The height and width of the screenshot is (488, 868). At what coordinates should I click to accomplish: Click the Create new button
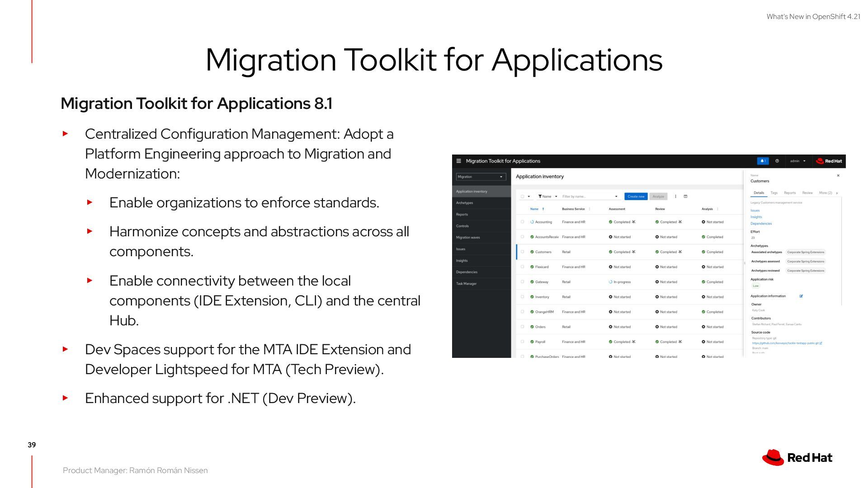(x=636, y=197)
